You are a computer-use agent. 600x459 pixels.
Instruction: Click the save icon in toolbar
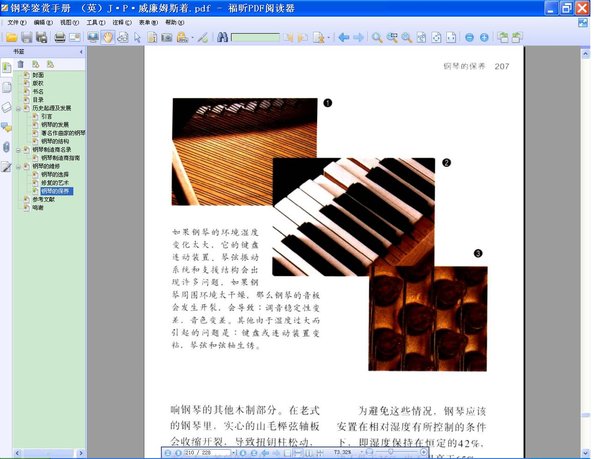[27, 38]
